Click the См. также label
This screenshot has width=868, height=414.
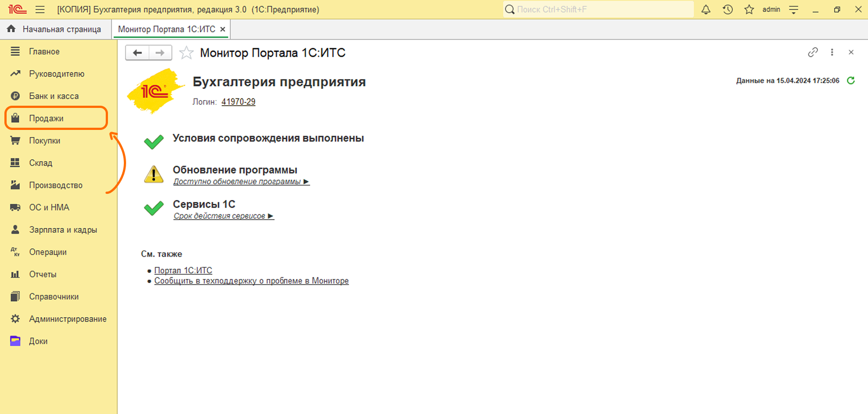click(x=161, y=254)
